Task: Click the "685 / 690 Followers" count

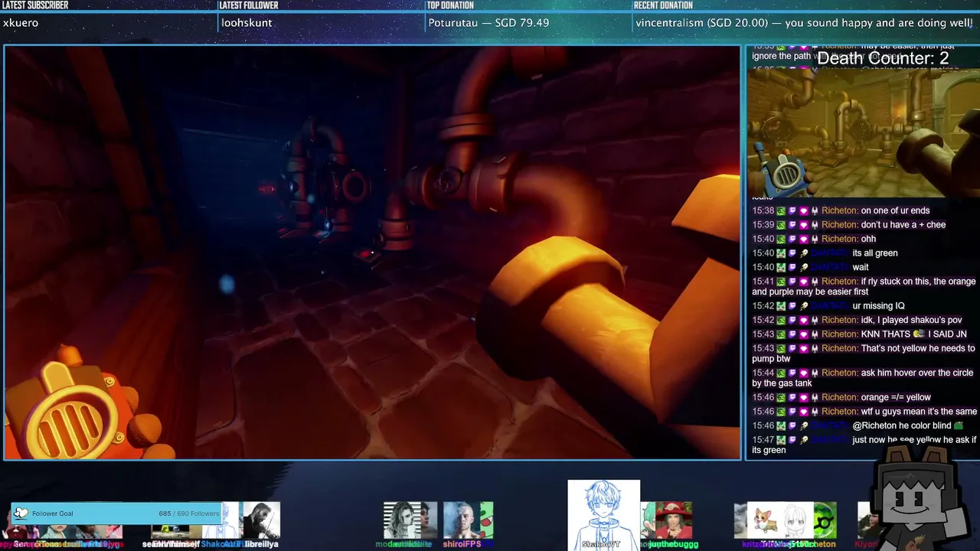Action: click(188, 514)
